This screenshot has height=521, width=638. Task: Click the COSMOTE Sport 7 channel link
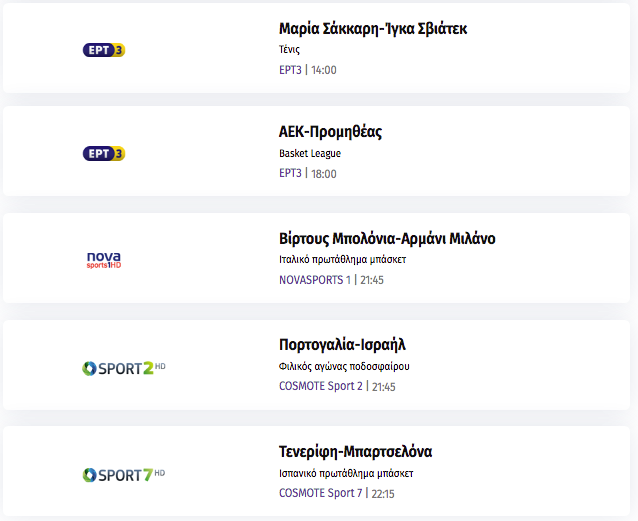(x=320, y=493)
